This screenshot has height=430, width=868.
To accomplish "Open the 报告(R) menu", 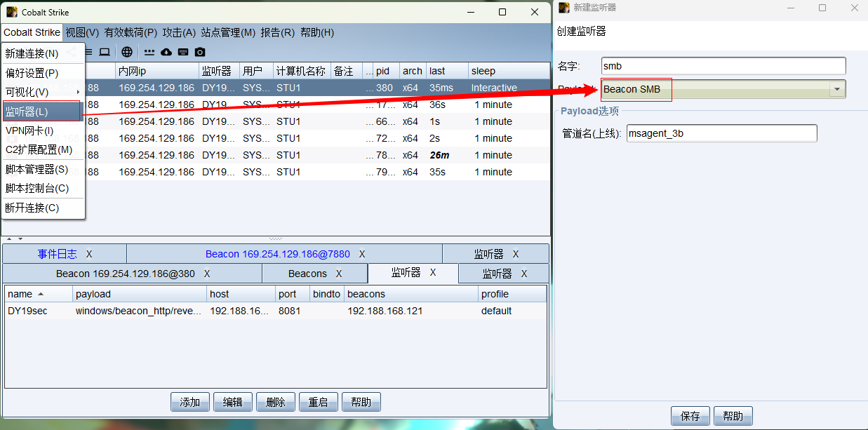I will point(277,32).
